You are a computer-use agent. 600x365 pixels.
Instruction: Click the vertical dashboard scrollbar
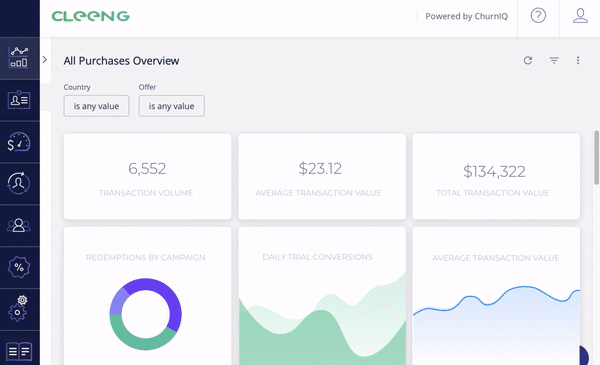point(596,157)
